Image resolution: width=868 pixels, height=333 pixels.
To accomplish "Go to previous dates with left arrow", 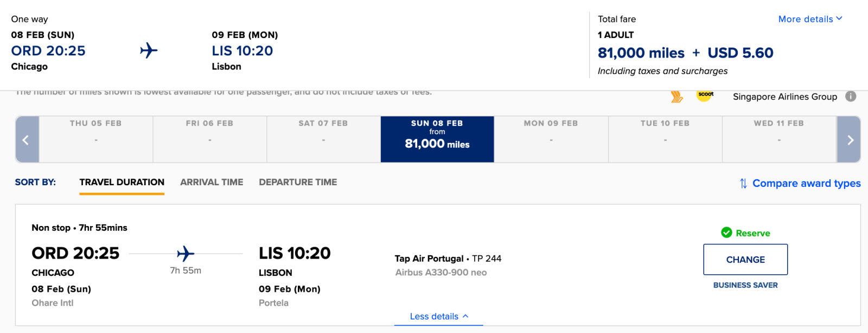I will [x=27, y=140].
